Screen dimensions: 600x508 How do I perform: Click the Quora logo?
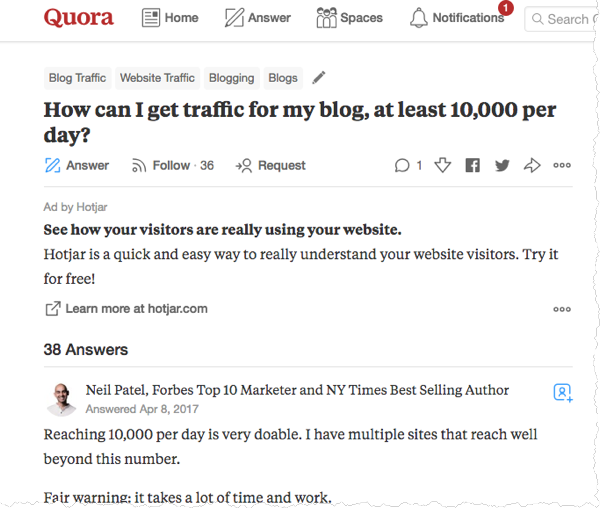[79, 18]
